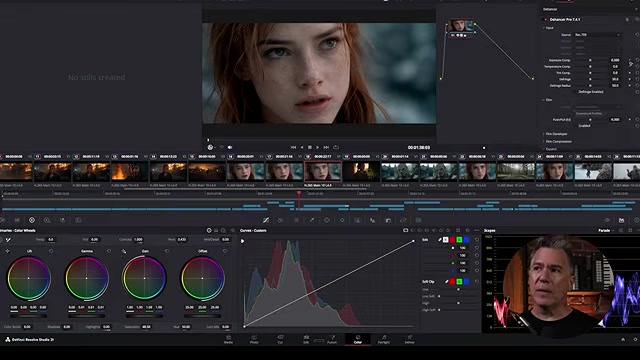Switch to the Edit page

click(306, 339)
